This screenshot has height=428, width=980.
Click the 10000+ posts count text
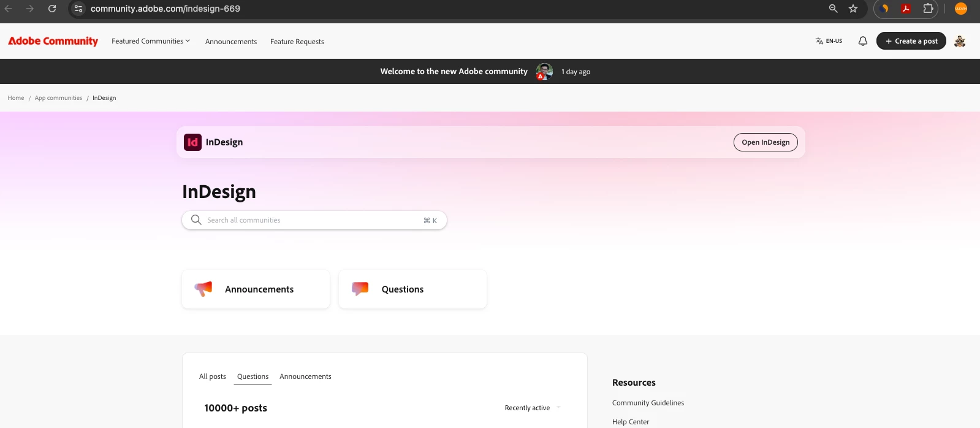[x=235, y=408]
